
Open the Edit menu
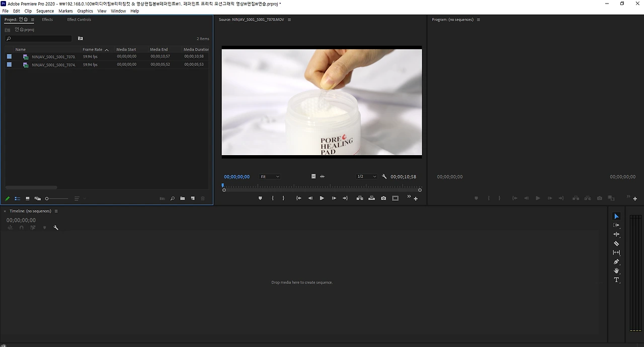pyautogui.click(x=17, y=11)
